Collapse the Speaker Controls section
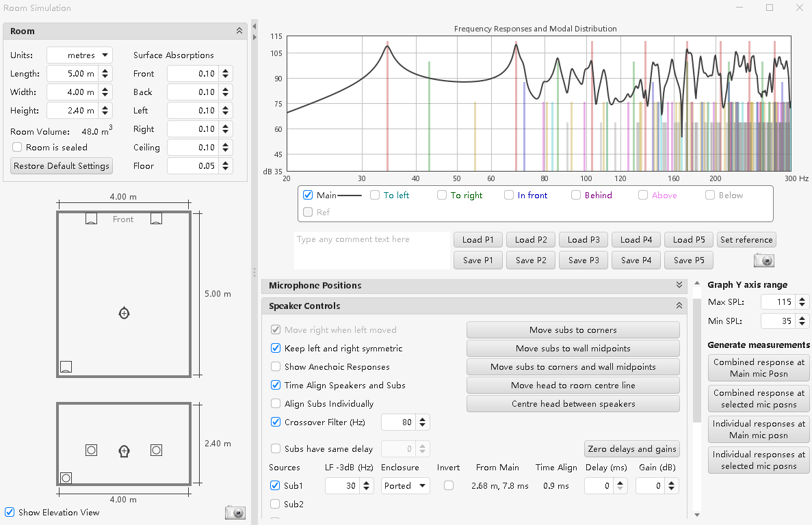 coord(679,306)
